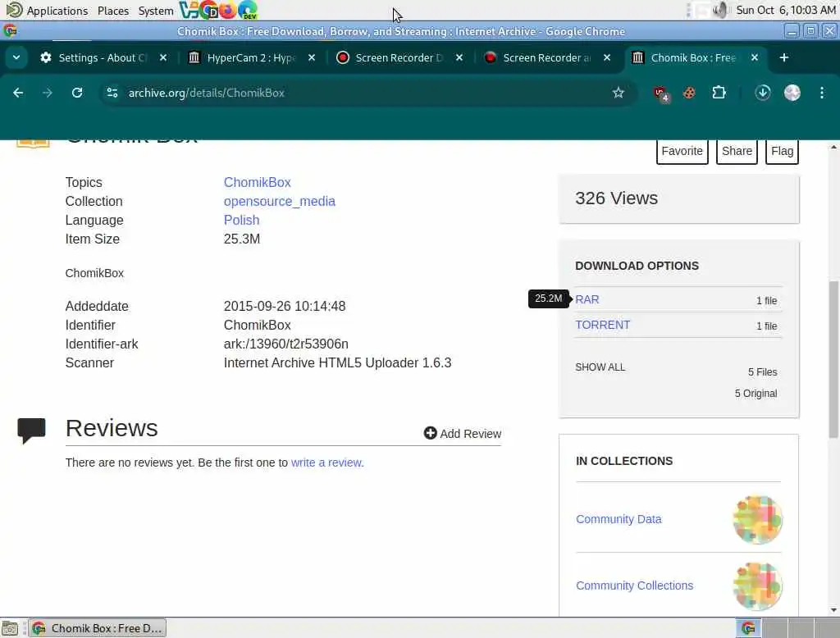Click the Community Collections thumbnail image
The image size is (840, 638).
(757, 586)
